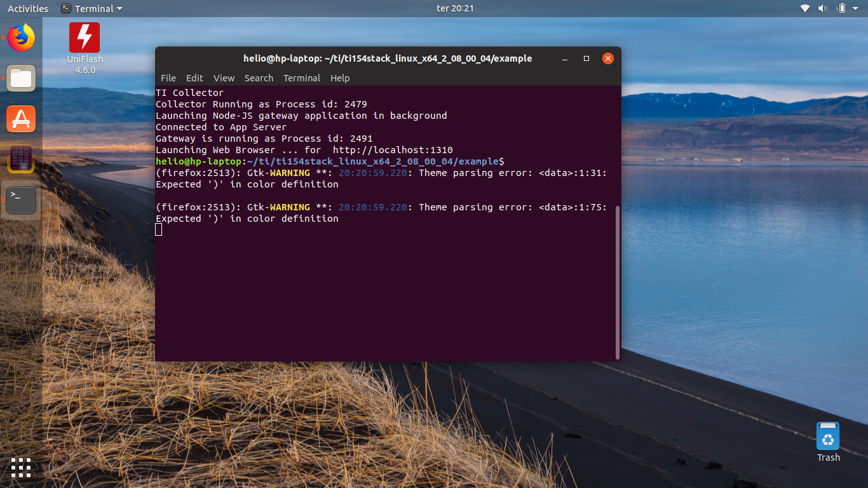868x488 pixels.
Task: Click the helio@hp-laptop prompt text
Action: coord(198,161)
